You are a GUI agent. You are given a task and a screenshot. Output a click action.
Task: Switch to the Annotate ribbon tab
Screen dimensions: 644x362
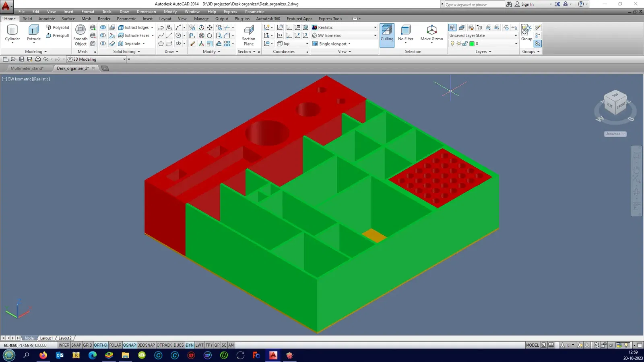[x=47, y=19]
